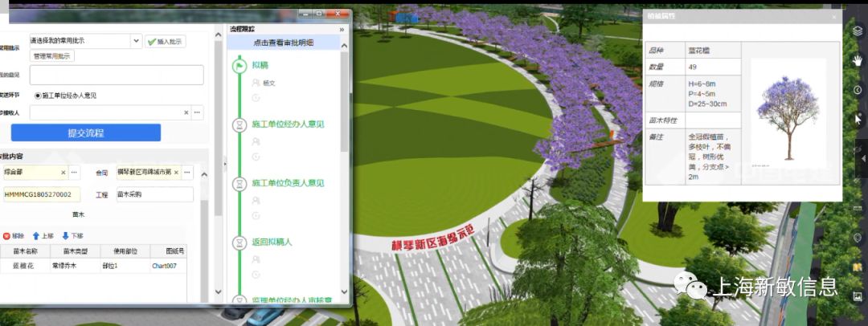Click the image icon at sidebar bottom
Viewport: 868px width, 326px height.
point(858,296)
